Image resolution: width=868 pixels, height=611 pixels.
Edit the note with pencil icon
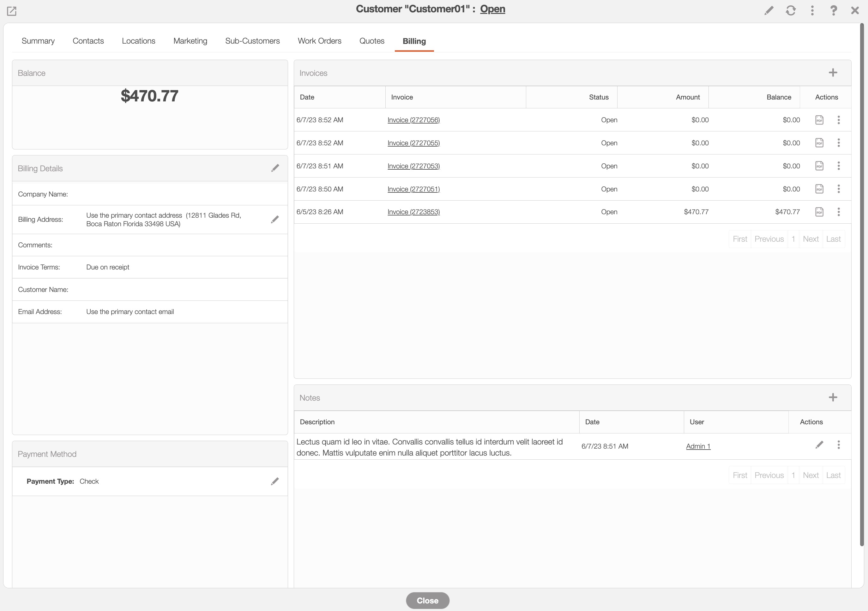pos(819,445)
